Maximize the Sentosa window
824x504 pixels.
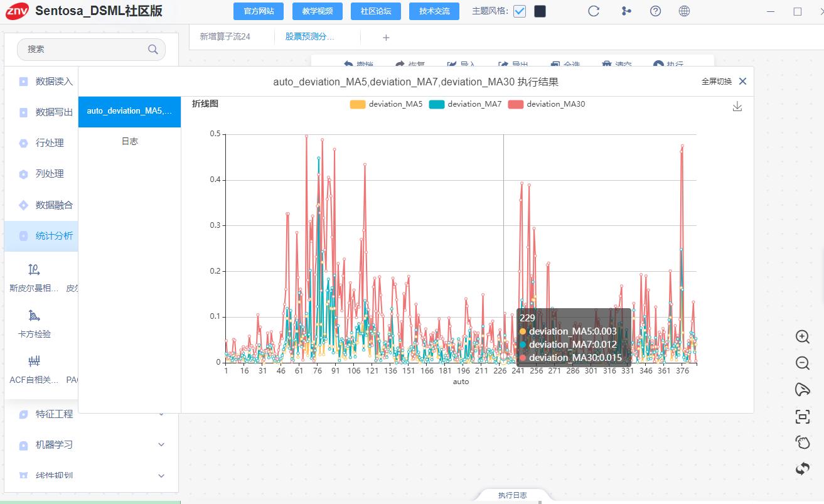pos(798,11)
